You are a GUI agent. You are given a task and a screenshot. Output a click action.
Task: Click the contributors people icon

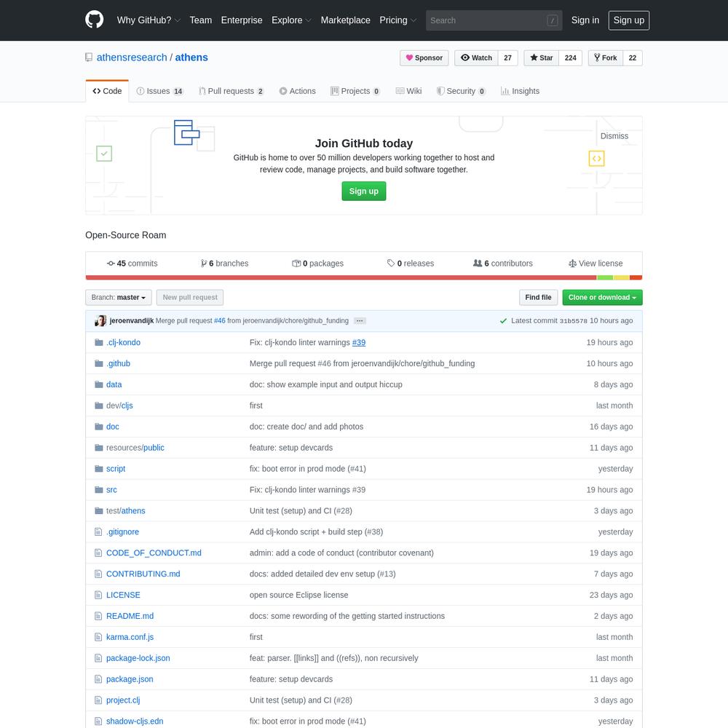click(x=478, y=264)
